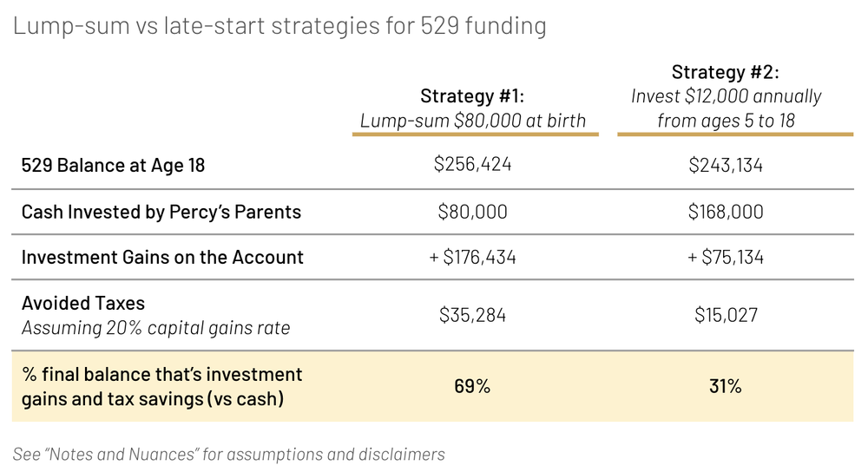Select the $15,027 avoided taxes value
Image resolution: width=868 pixels, height=472 pixels.
point(726,314)
